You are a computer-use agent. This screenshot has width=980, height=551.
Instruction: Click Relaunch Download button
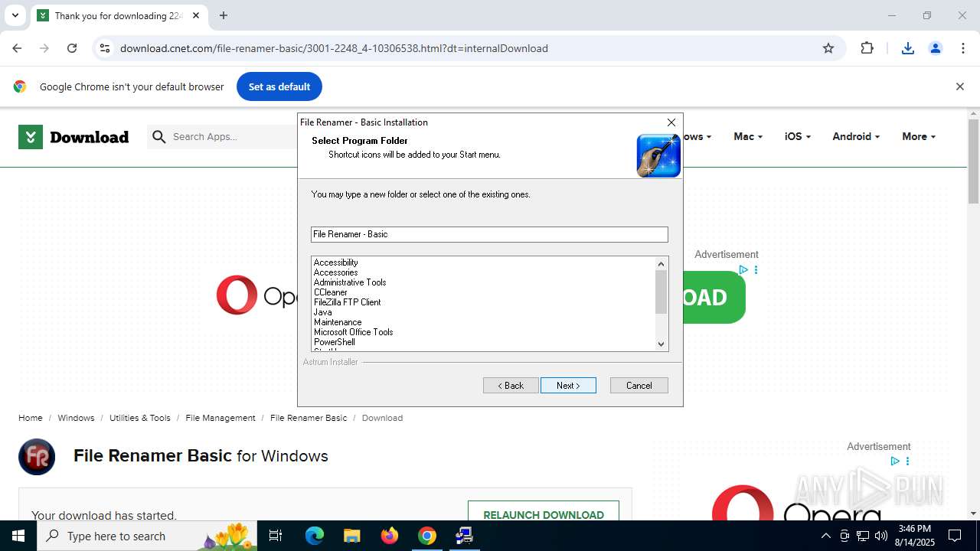click(x=544, y=515)
